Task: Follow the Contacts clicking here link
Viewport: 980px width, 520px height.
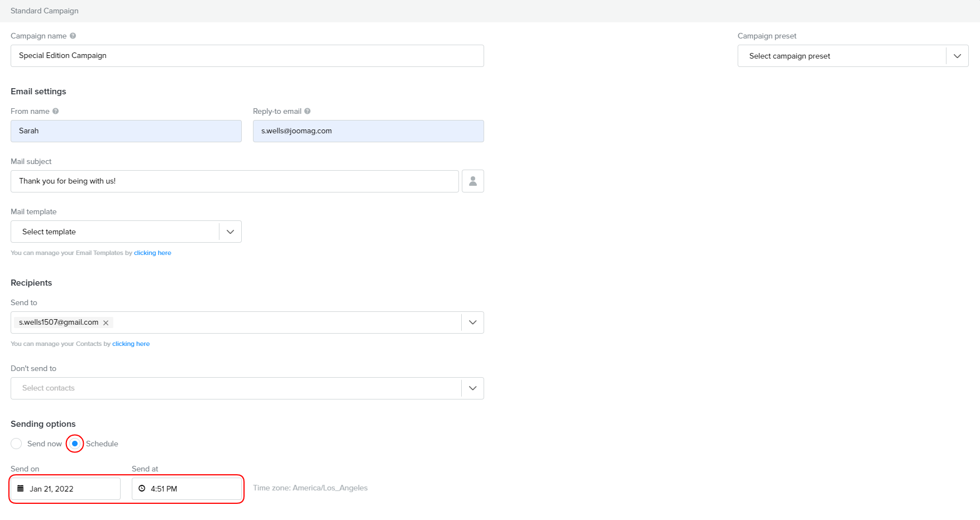Action: click(131, 344)
